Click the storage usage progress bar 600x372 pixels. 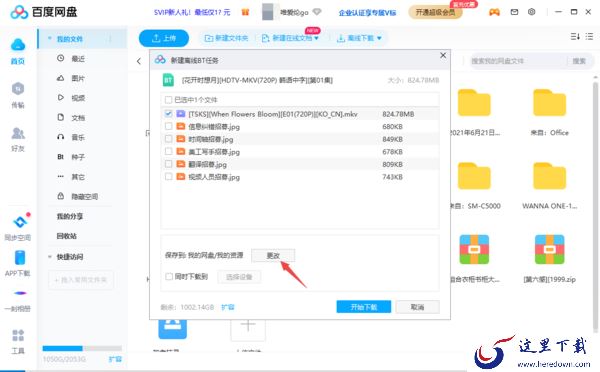[82, 348]
